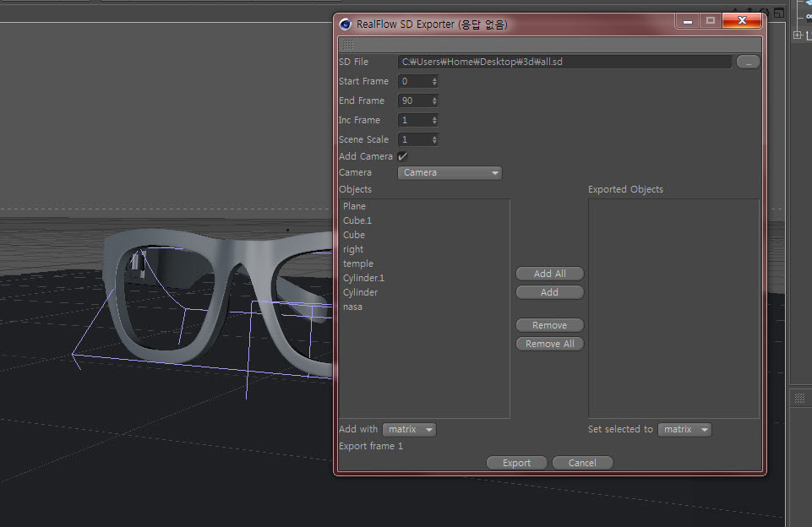Click the Start Frame value field
Screen dimensions: 812x527
click(x=414, y=81)
